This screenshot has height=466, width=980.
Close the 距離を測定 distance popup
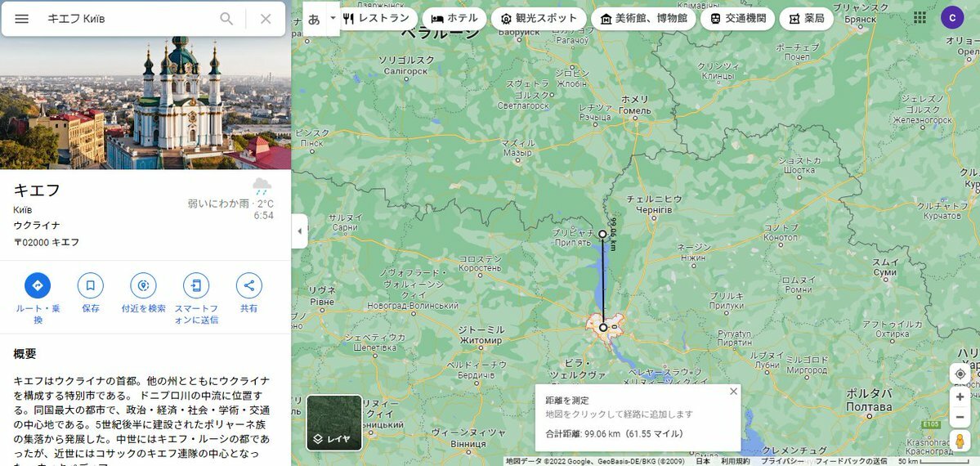coord(734,392)
